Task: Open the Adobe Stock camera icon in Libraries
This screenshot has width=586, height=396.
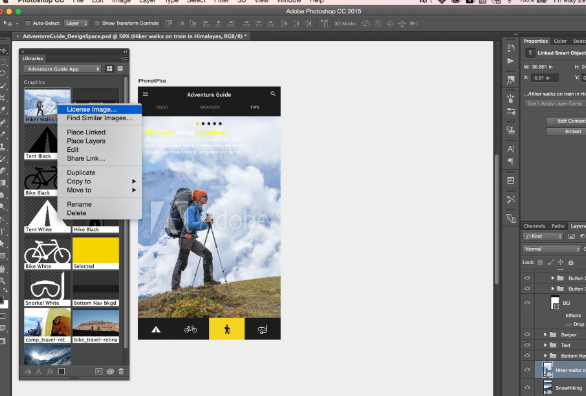Action: click(x=110, y=371)
